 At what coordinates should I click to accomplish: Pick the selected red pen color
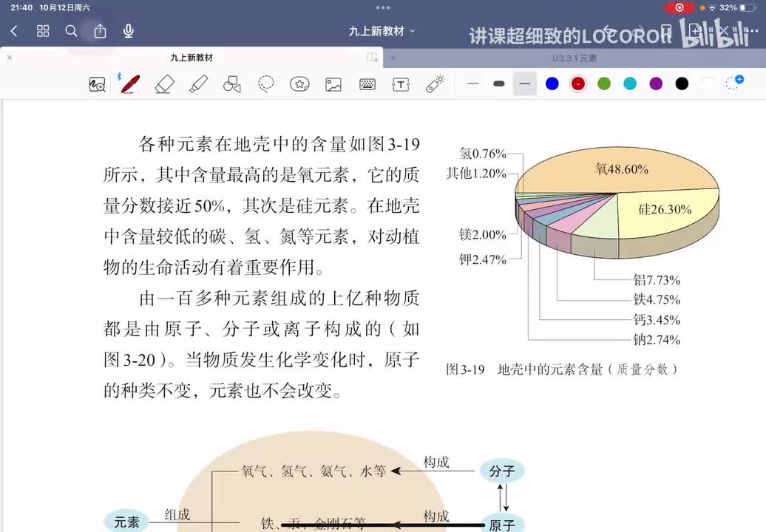tap(578, 84)
